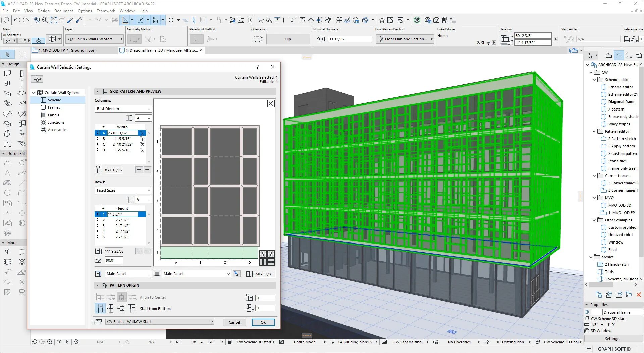644x353 pixels.
Task: Select the Marquee tool in the toolbox
Action: pos(22,54)
